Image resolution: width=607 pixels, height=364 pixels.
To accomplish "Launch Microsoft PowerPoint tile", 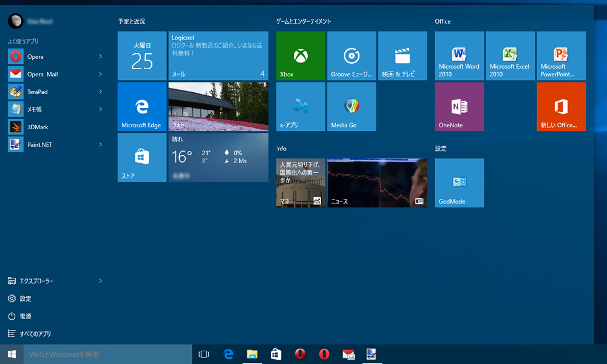I will click(561, 56).
